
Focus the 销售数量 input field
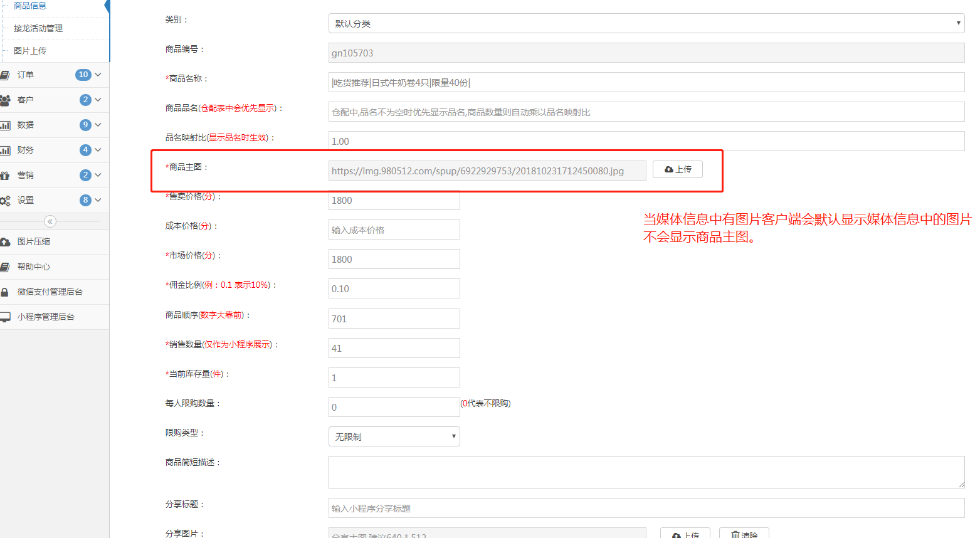[x=394, y=348]
